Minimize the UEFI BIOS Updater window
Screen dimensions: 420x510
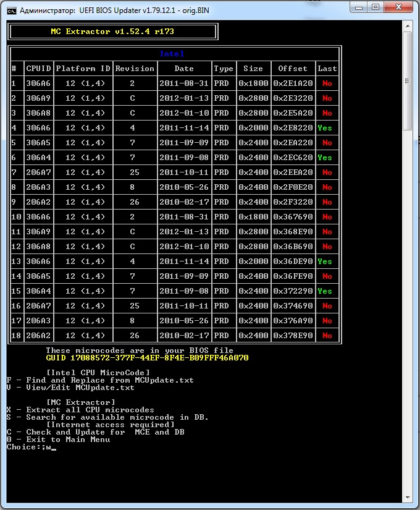tap(359, 7)
